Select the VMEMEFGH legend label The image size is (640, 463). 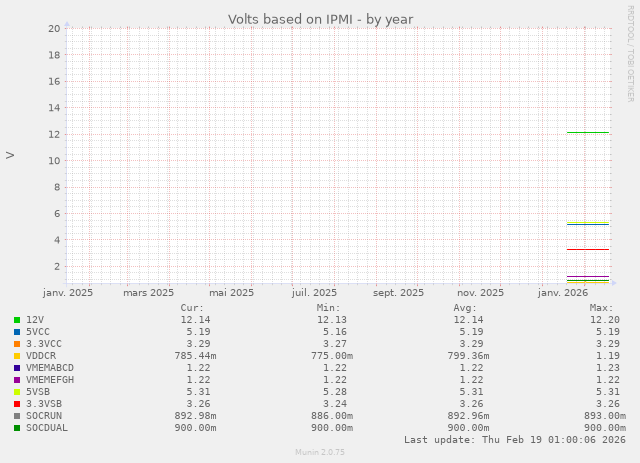coord(50,380)
